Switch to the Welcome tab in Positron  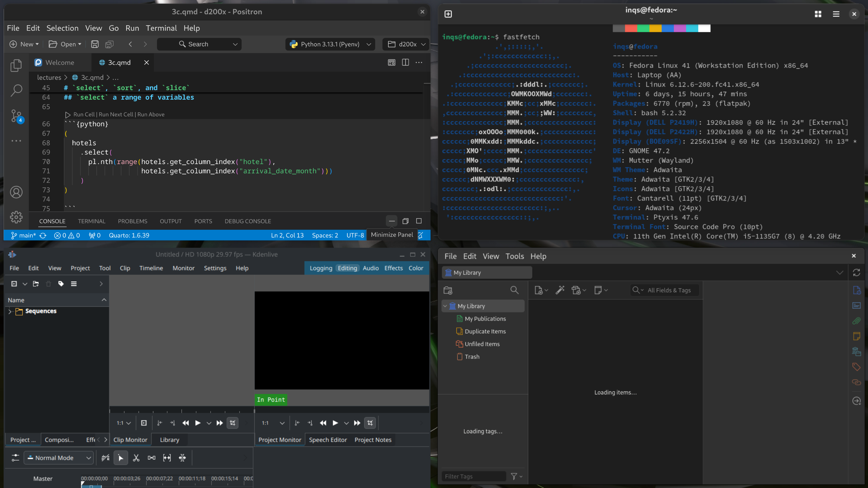click(60, 63)
